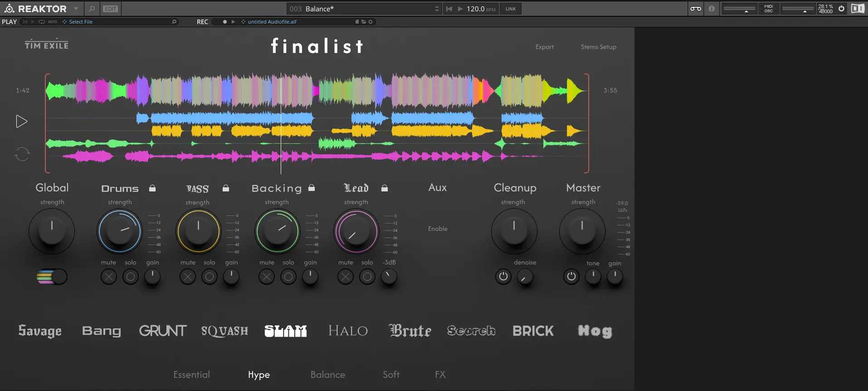Open the recorder settings gear icon
The height and width of the screenshot is (391, 868).
click(371, 22)
